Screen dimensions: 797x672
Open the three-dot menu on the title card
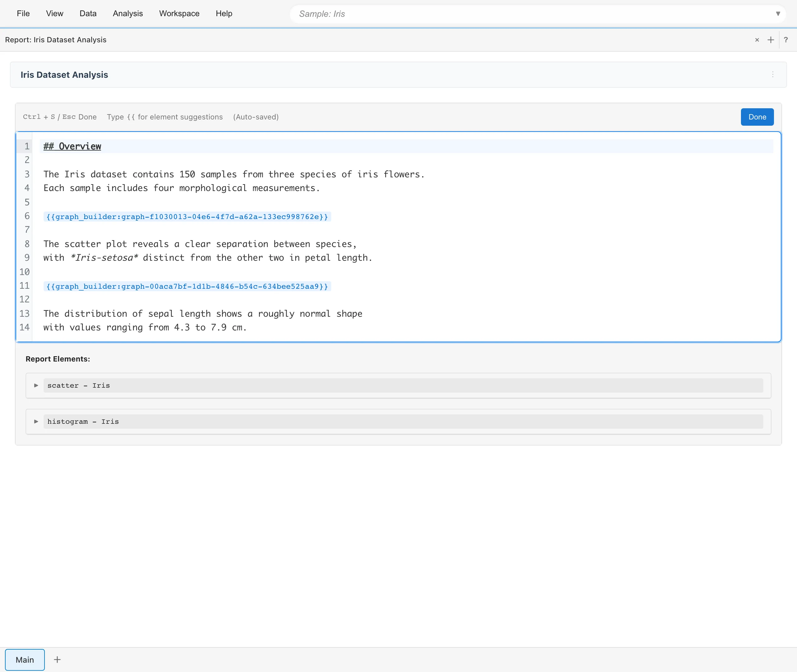[773, 75]
